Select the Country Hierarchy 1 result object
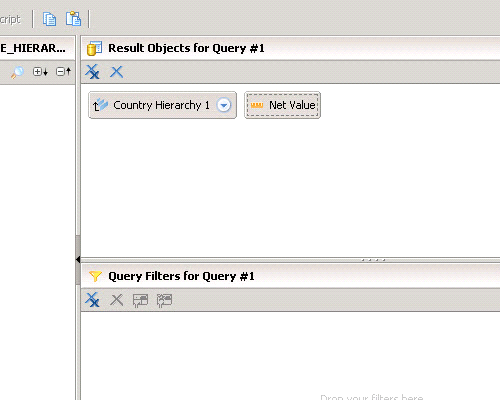500x400 pixels. point(162,105)
